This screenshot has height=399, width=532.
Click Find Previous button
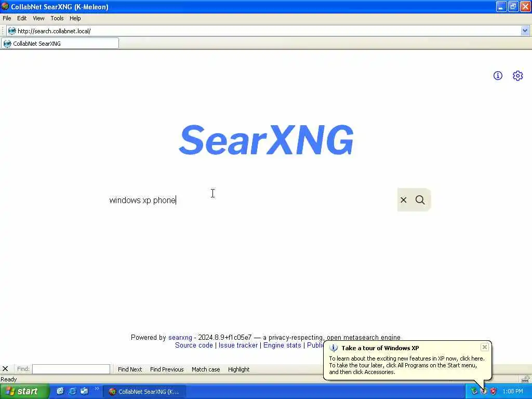tap(167, 369)
